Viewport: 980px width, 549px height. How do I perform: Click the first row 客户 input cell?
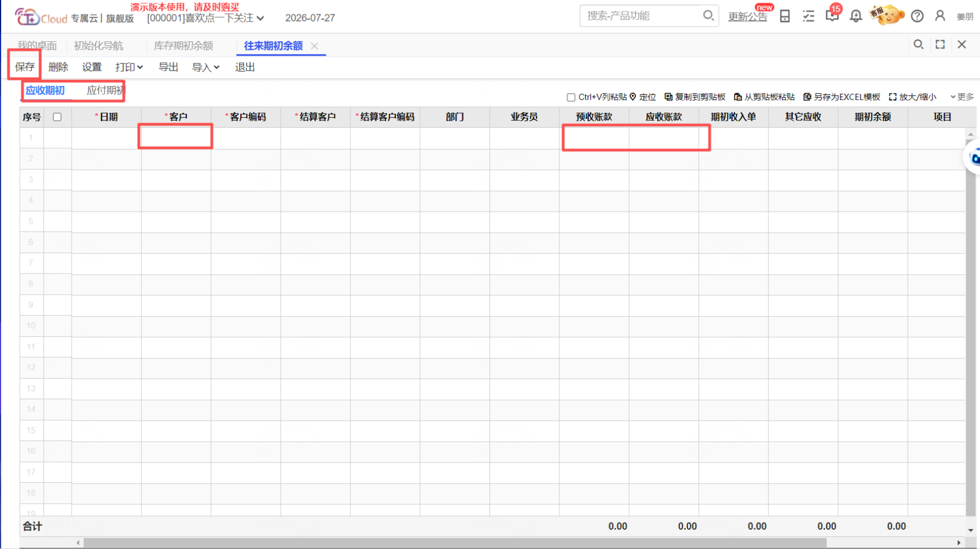click(x=176, y=137)
